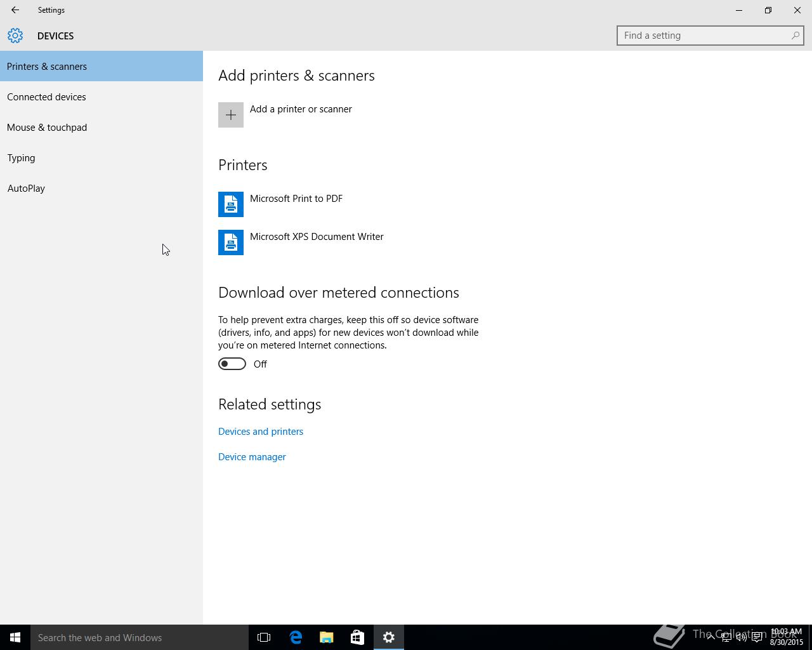The height and width of the screenshot is (650, 812).
Task: Click the network icon in system tray
Action: tap(726, 637)
